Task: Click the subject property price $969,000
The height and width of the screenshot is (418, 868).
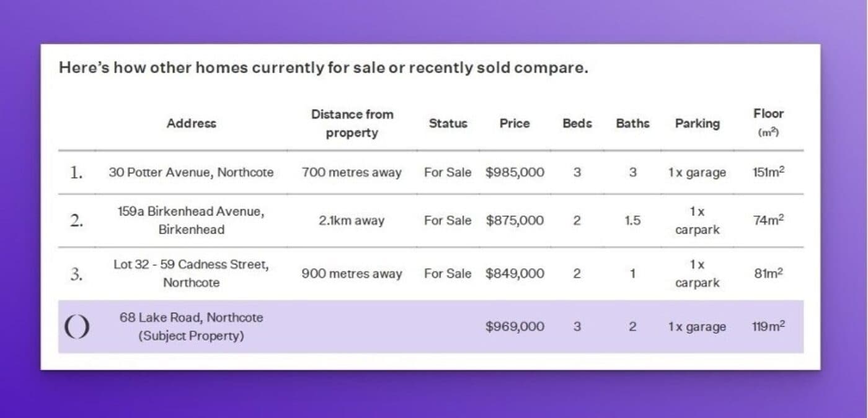Action: [515, 326]
